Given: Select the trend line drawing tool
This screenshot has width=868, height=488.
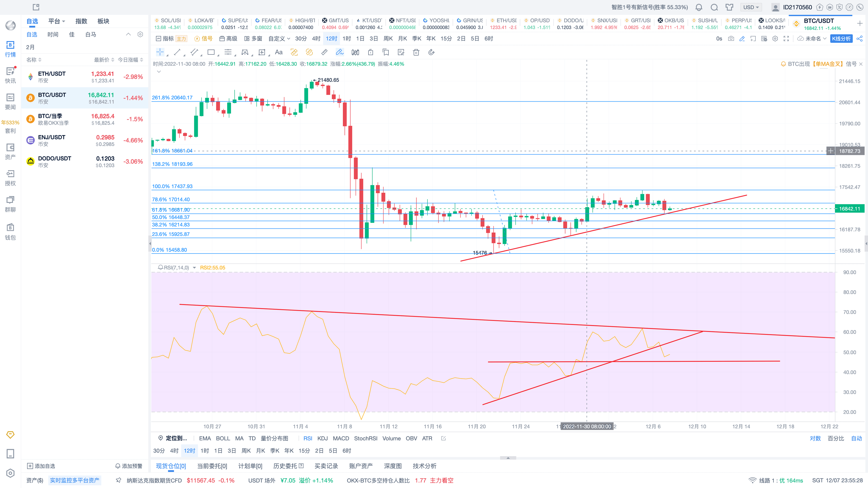Looking at the screenshot, I should coord(177,52).
